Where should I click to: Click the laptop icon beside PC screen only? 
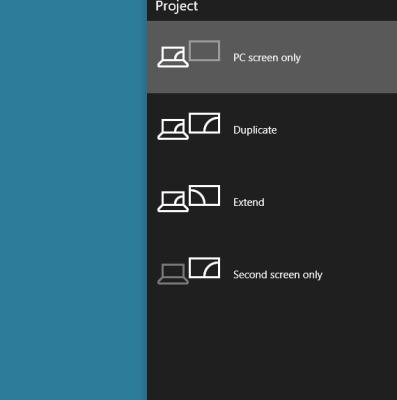pos(173,57)
